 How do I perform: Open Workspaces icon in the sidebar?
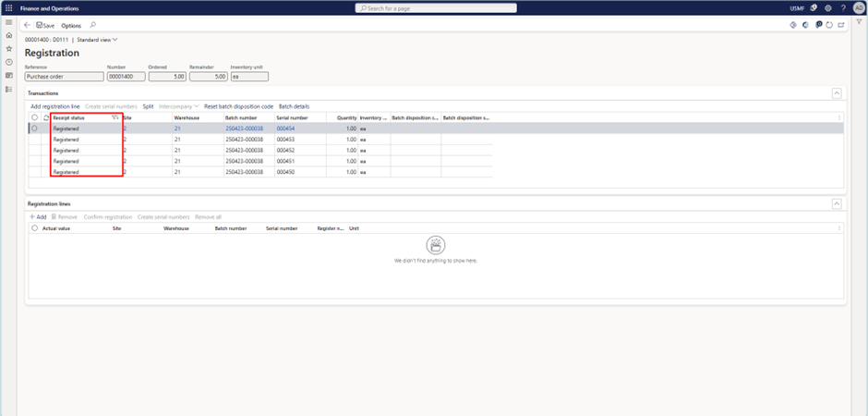(x=8, y=75)
